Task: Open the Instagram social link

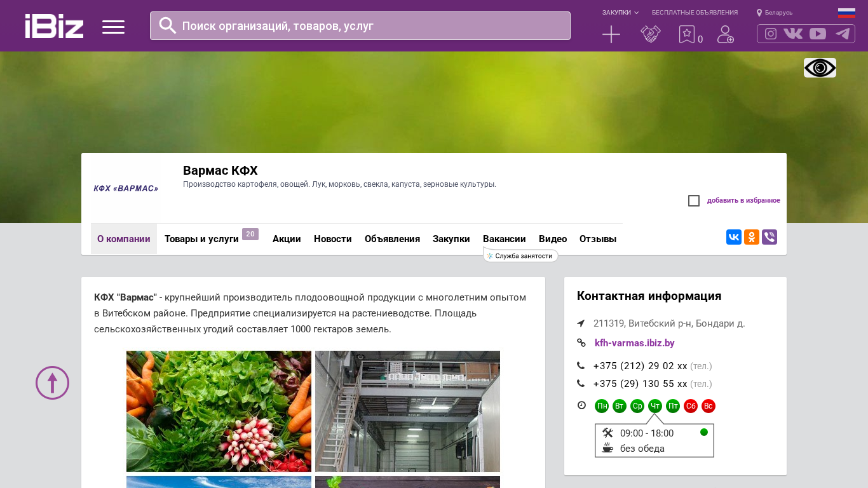Action: click(770, 34)
